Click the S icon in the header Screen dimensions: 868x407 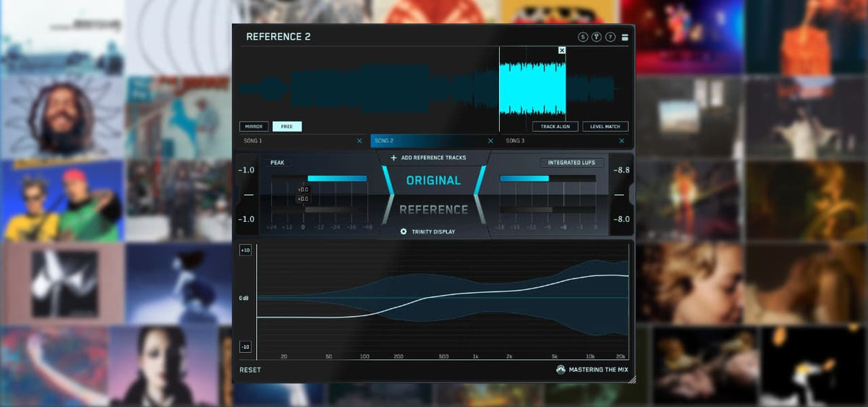[x=583, y=37]
